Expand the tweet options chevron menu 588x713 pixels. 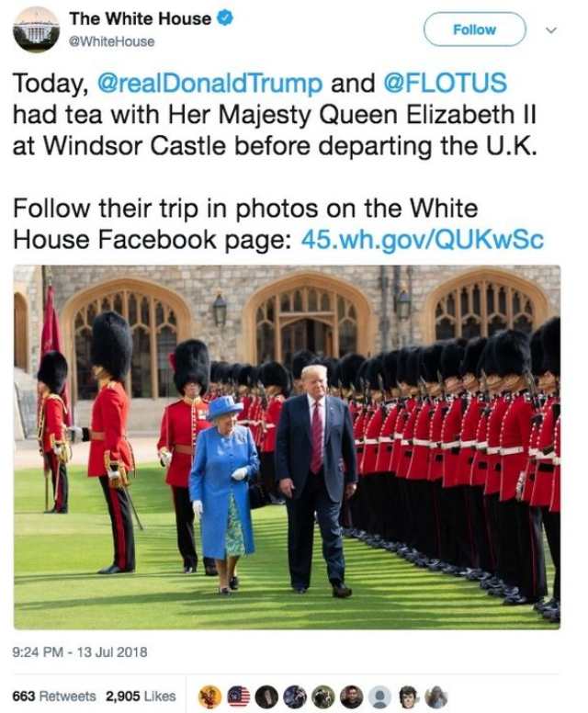point(551,30)
